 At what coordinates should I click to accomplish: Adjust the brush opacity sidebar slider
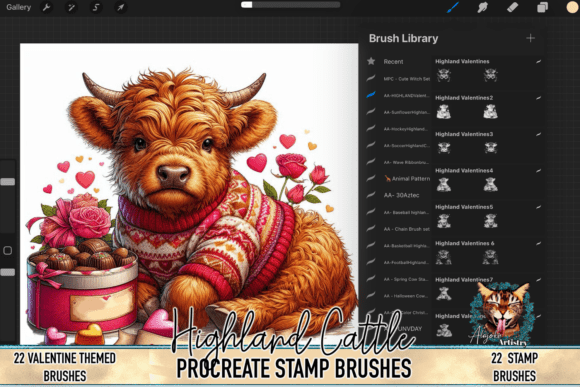[x=7, y=272]
